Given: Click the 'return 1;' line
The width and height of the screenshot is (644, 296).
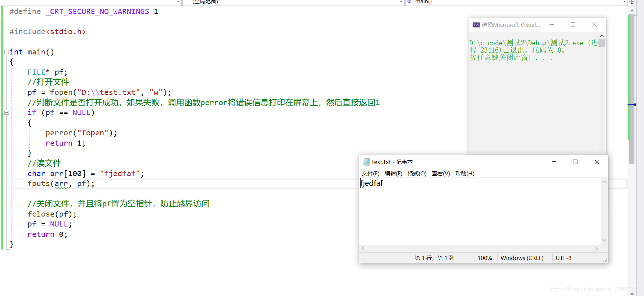Looking at the screenshot, I should pyautogui.click(x=65, y=143).
